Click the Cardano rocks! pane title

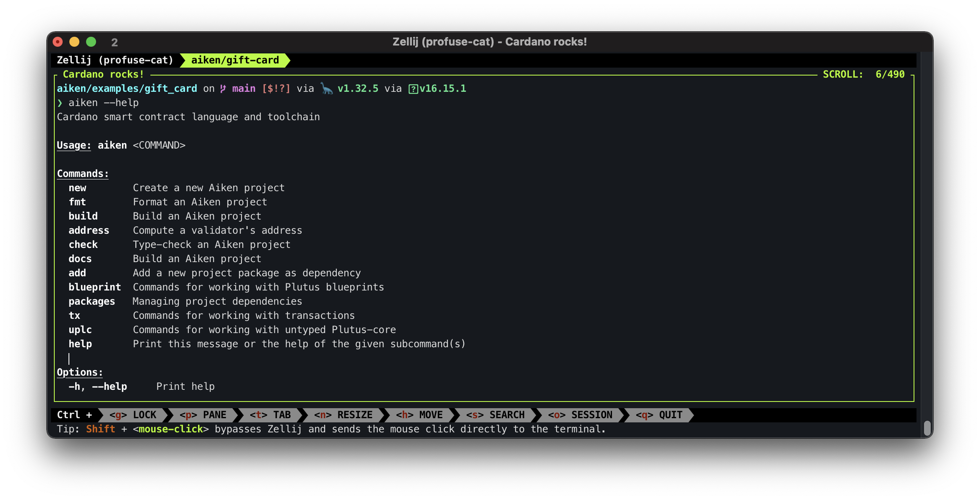point(103,74)
